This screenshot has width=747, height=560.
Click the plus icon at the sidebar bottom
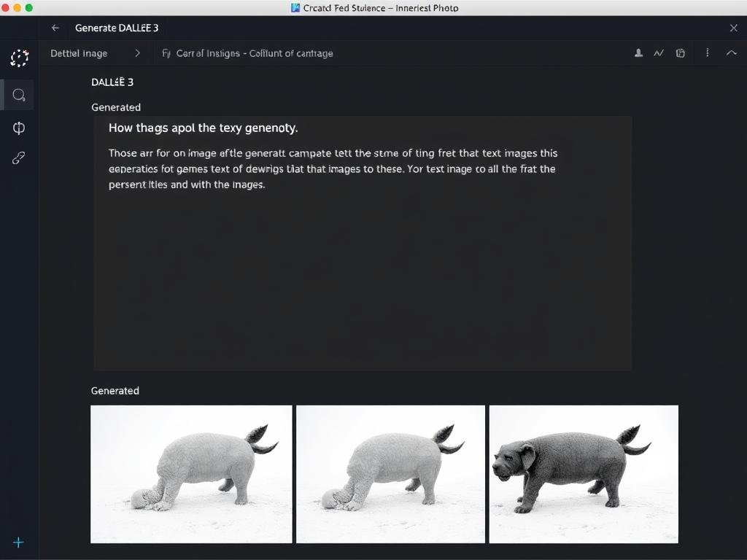coord(18,542)
